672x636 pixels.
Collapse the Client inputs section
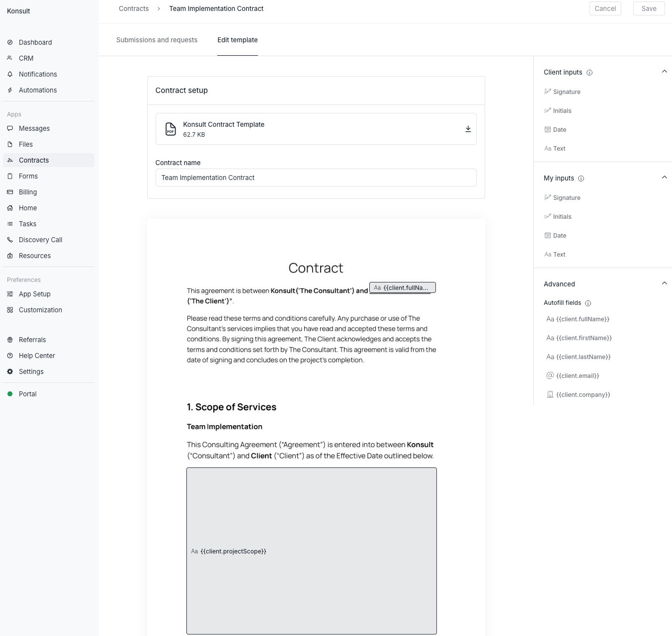point(665,71)
